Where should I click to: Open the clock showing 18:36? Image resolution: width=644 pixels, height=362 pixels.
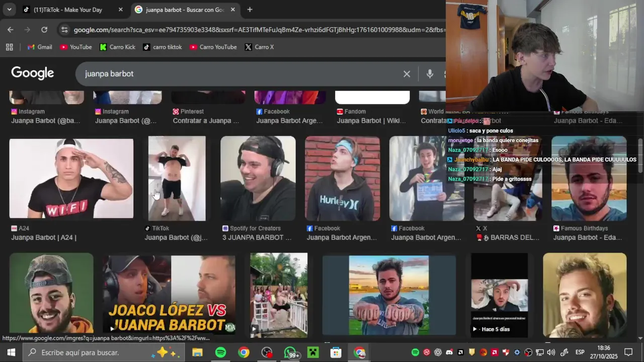pyautogui.click(x=604, y=352)
